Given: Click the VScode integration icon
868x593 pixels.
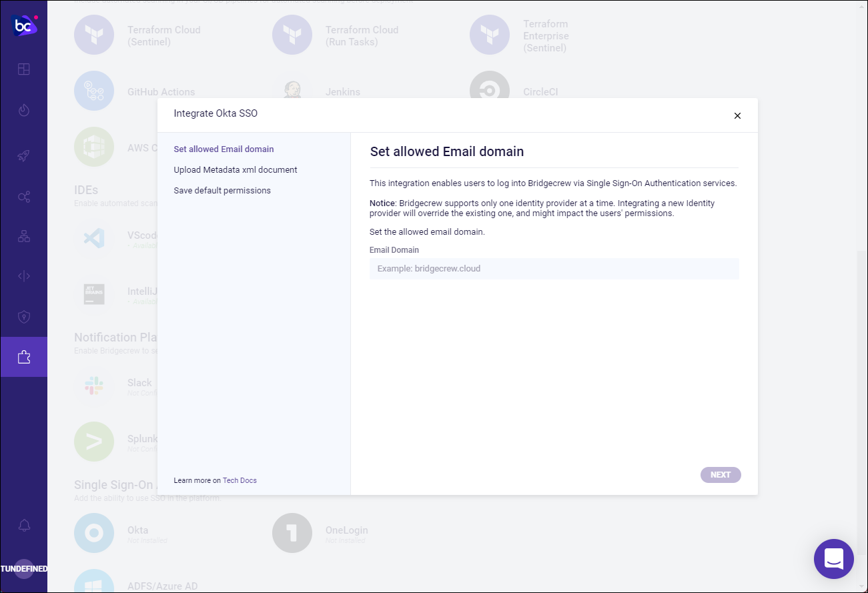Looking at the screenshot, I should coord(94,237).
